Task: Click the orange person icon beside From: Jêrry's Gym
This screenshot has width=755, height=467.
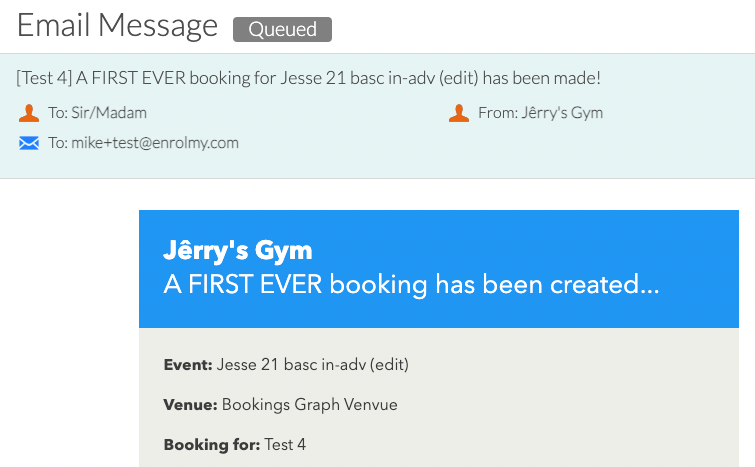Action: (459, 113)
